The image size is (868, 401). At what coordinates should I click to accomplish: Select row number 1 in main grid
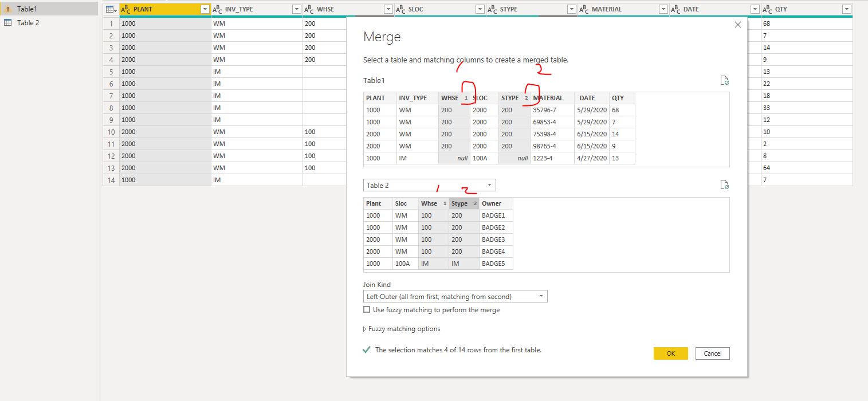click(111, 23)
